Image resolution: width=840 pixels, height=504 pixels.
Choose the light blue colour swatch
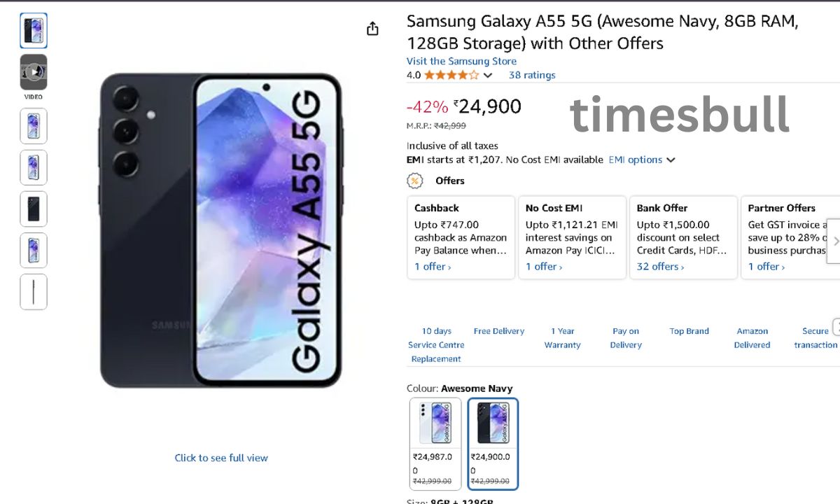tap(435, 444)
